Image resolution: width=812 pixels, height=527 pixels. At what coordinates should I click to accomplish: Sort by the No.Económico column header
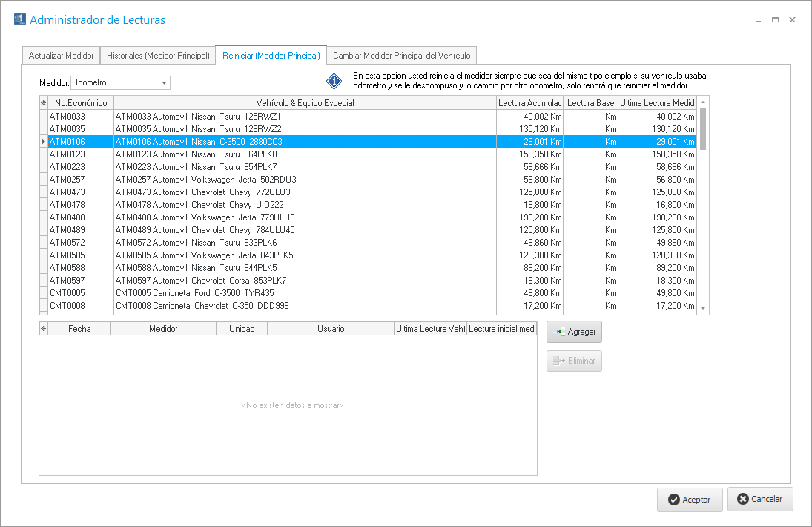click(81, 103)
